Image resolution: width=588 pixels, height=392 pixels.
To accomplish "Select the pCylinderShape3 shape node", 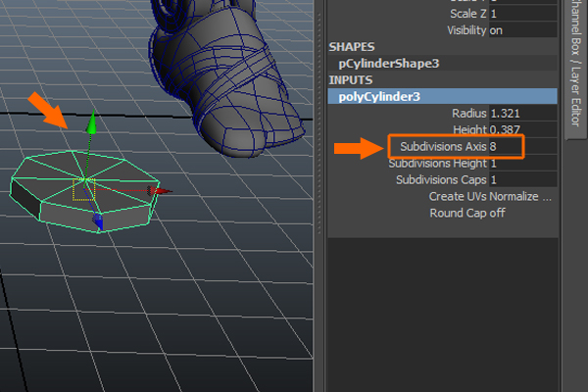I will [x=388, y=64].
